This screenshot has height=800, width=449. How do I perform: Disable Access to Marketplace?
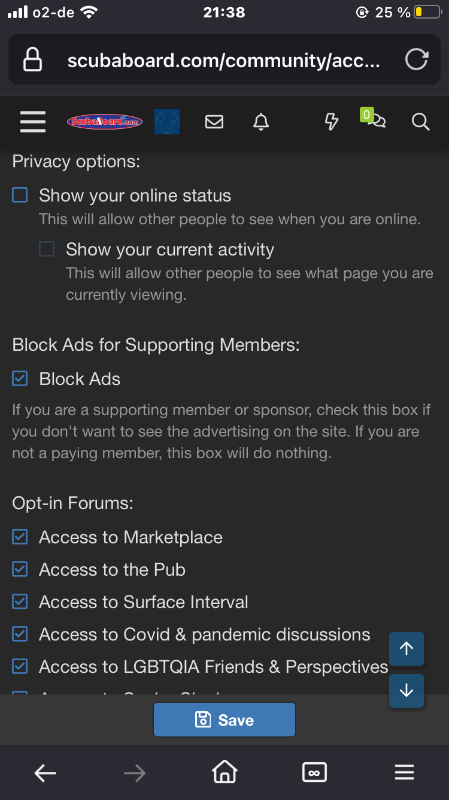point(20,537)
